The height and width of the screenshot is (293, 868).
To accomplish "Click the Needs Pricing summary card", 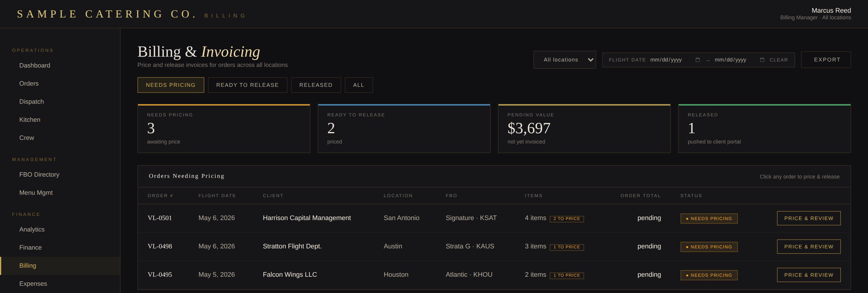I will click(224, 128).
